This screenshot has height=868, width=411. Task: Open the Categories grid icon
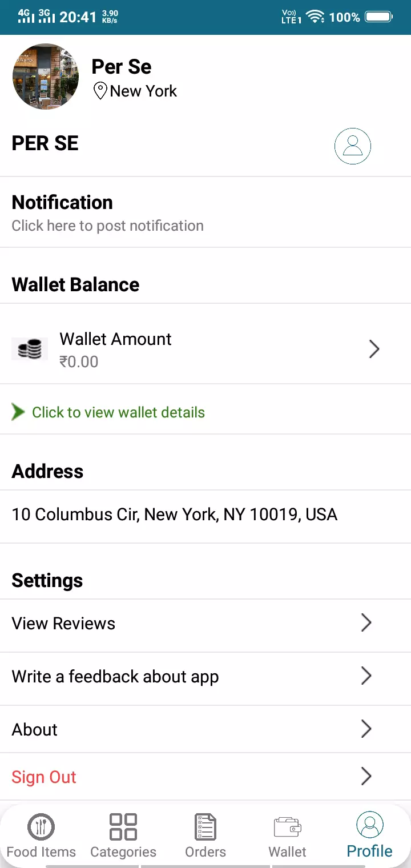123,826
